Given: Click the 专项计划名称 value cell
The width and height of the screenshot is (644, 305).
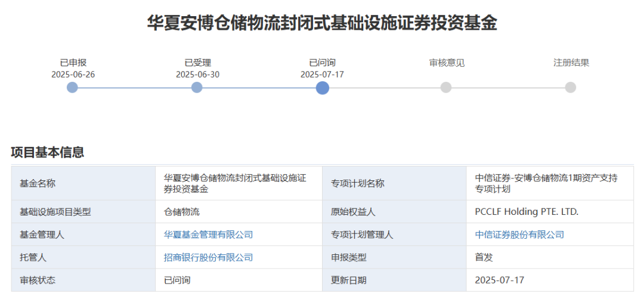Looking at the screenshot, I should pyautogui.click(x=546, y=183).
